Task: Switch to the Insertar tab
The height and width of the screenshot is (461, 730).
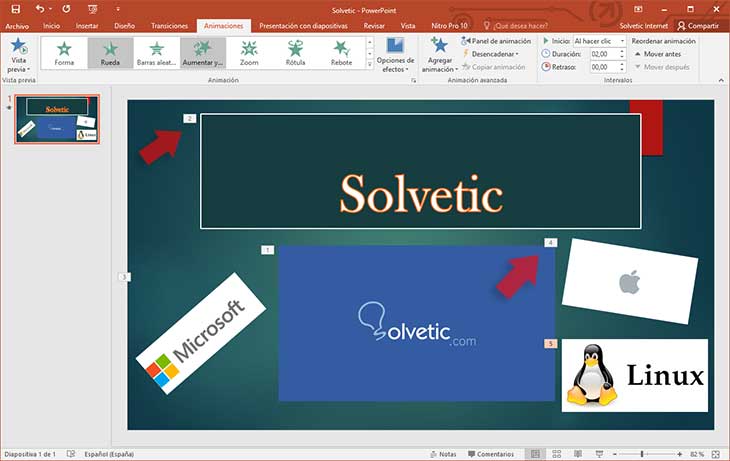Action: [x=87, y=26]
